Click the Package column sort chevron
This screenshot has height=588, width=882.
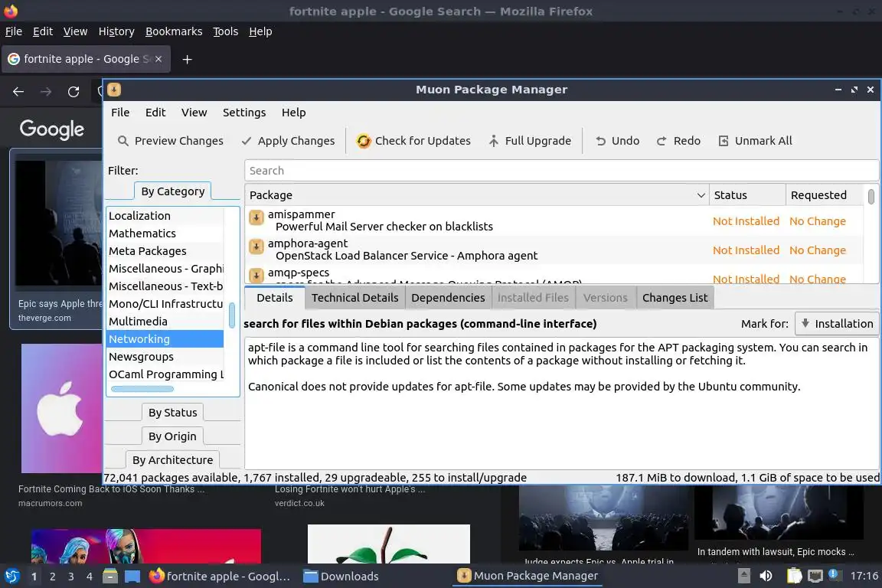pyautogui.click(x=701, y=195)
